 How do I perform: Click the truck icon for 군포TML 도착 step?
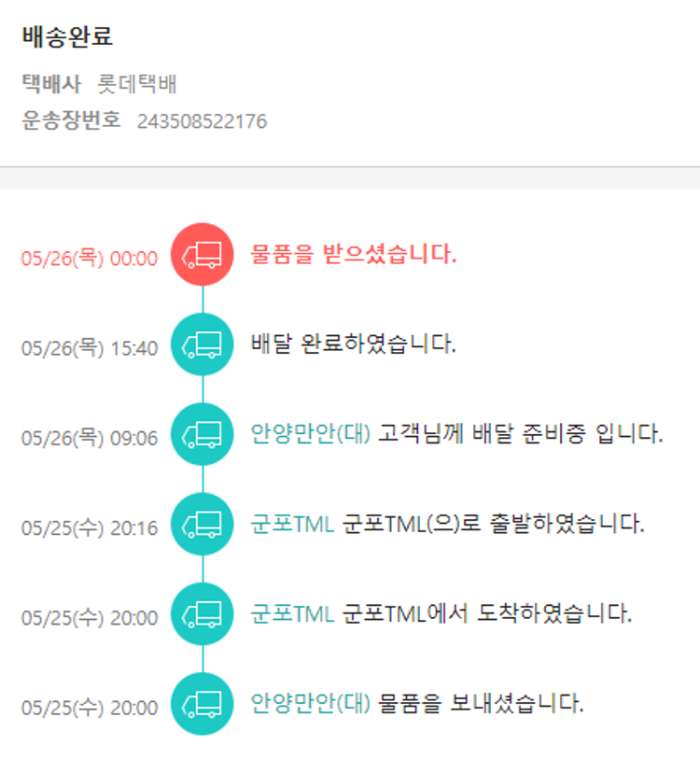[203, 613]
